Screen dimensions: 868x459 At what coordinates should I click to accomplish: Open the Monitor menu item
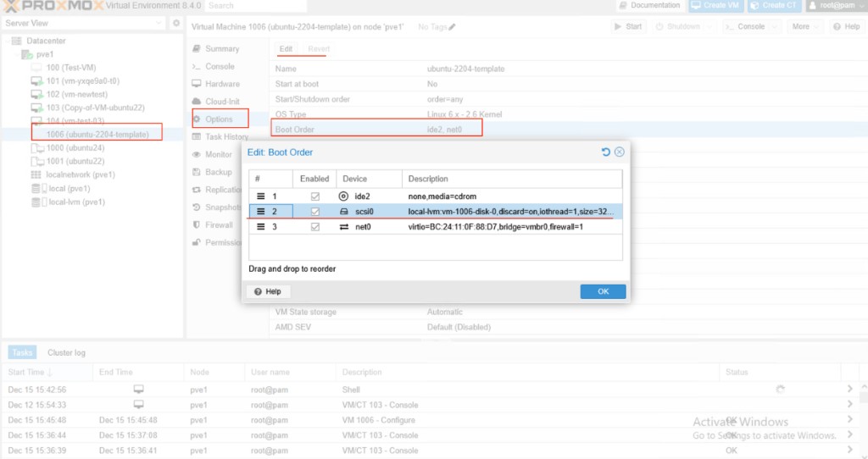[219, 154]
